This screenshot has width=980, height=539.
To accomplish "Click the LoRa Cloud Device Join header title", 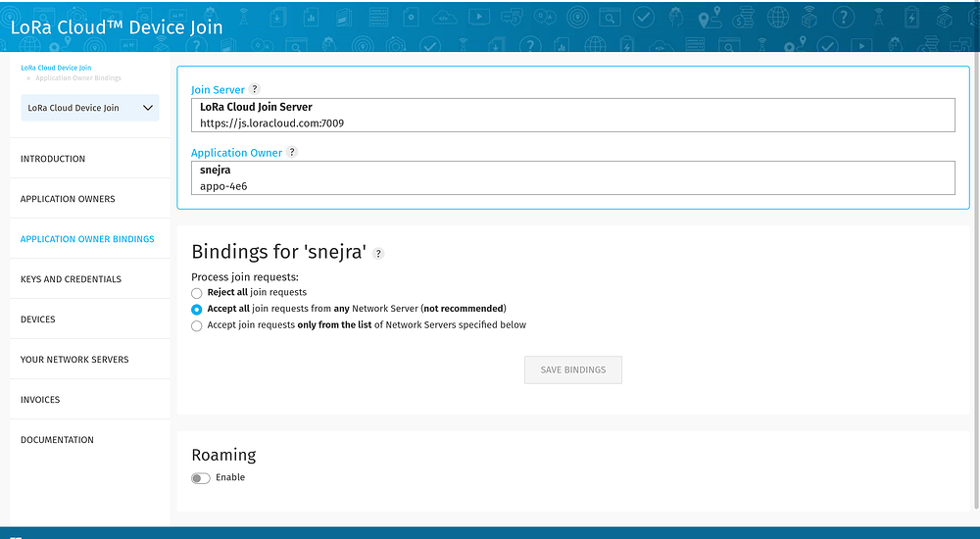I will pos(117,26).
